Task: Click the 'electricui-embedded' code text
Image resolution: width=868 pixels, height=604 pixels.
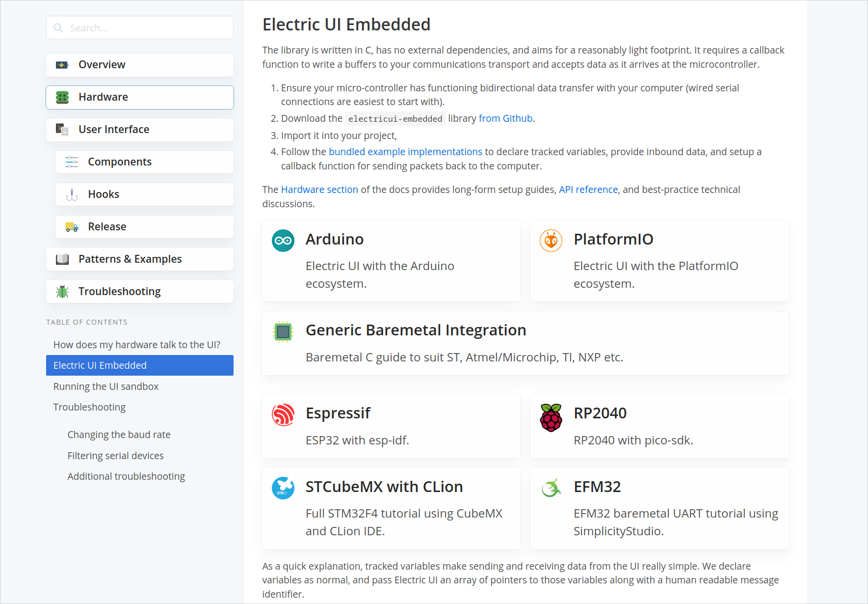Action: pos(395,119)
